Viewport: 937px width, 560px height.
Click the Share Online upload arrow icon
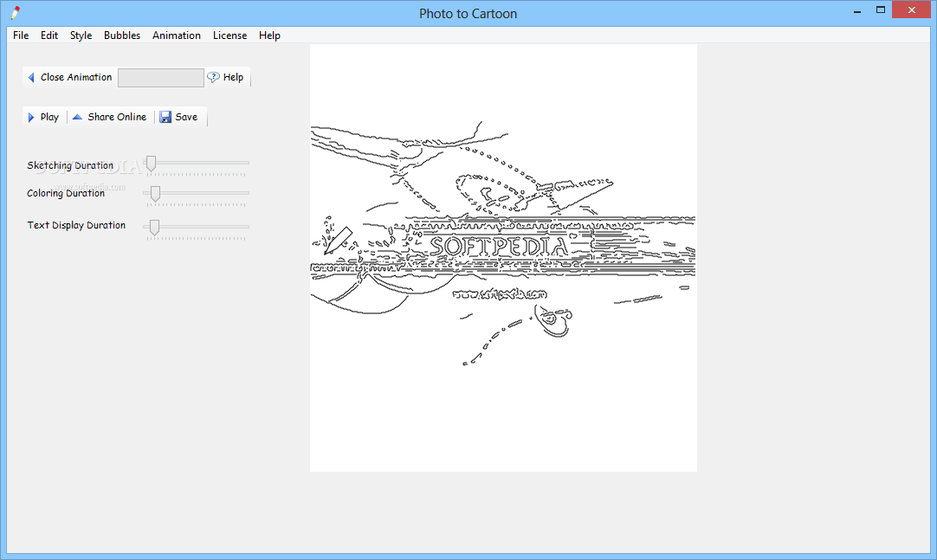(x=77, y=117)
